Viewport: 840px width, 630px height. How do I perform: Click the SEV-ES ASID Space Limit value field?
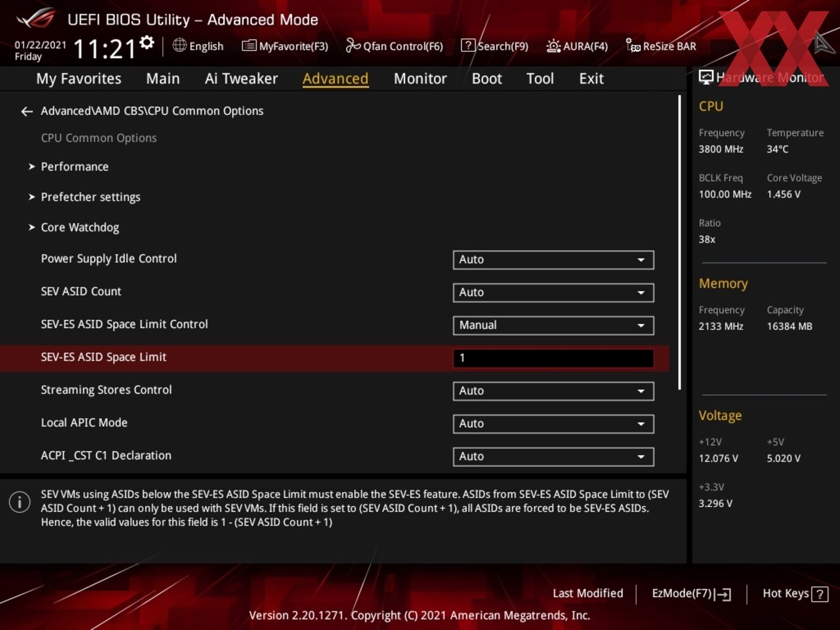553,358
